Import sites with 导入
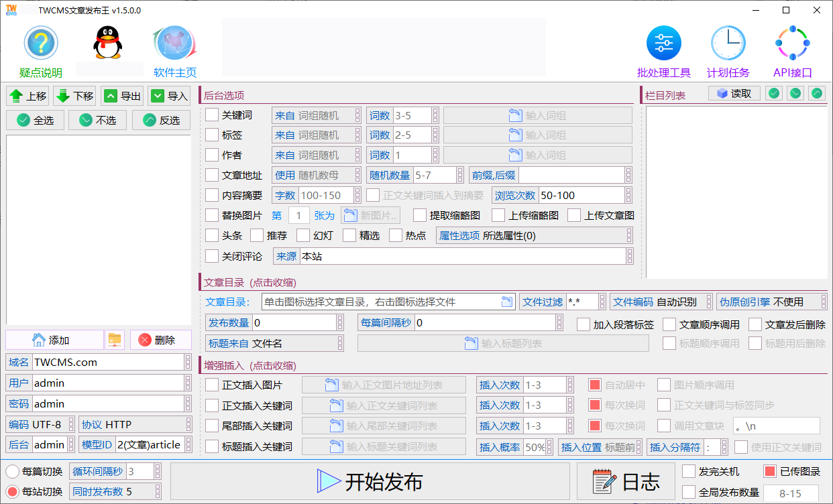This screenshot has width=833, height=504. (x=169, y=96)
